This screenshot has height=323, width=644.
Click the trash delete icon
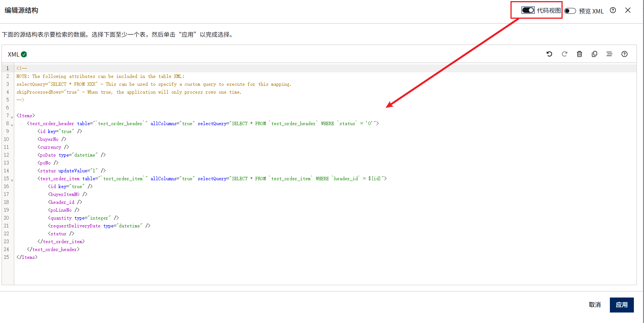click(579, 54)
